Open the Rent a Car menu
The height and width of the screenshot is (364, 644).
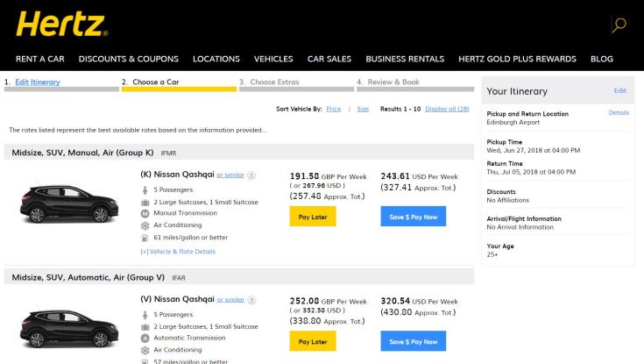[39, 59]
